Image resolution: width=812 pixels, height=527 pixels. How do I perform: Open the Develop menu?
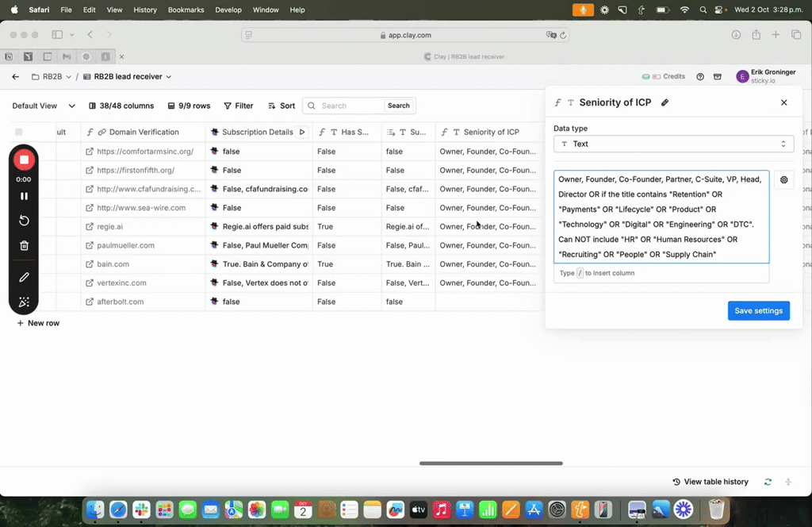228,10
